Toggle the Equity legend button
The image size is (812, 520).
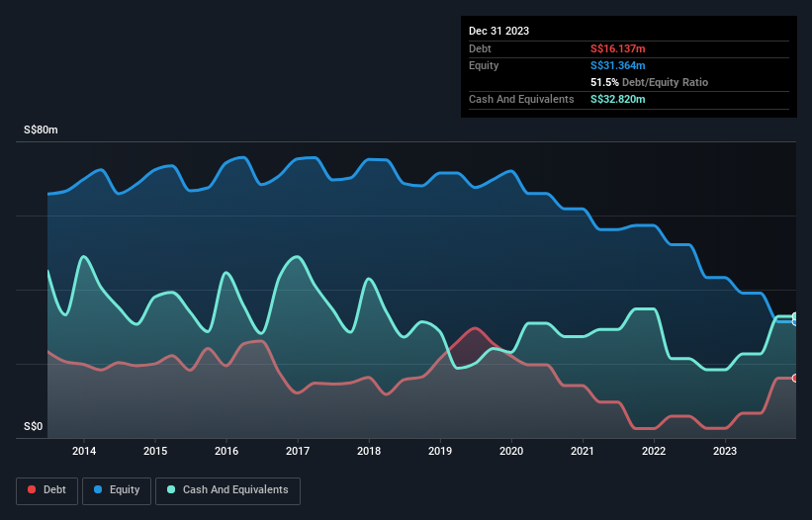pos(117,490)
